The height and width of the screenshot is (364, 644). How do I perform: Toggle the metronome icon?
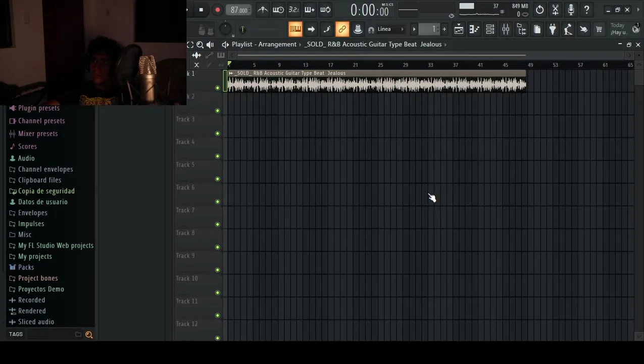click(263, 10)
